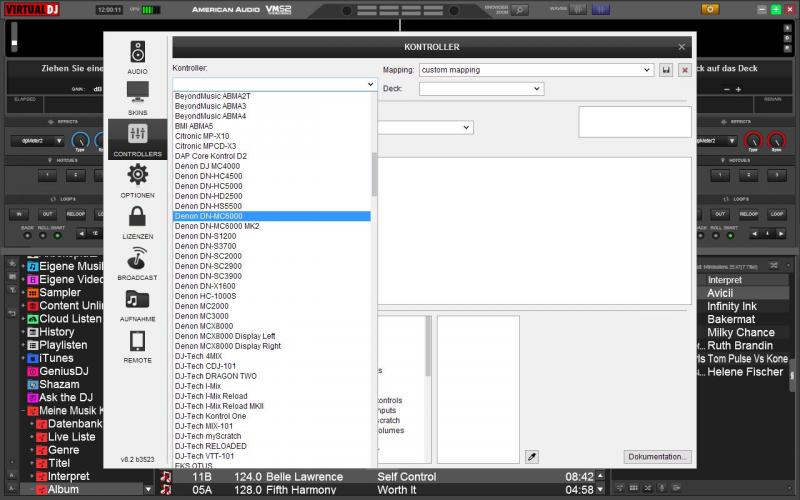
Task: Save the custom mapping with disk icon
Action: coord(666,70)
